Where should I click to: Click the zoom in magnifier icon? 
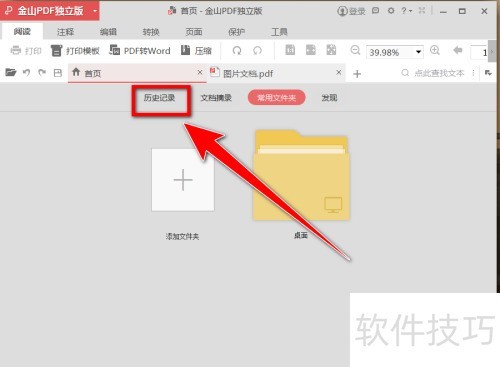(435, 50)
